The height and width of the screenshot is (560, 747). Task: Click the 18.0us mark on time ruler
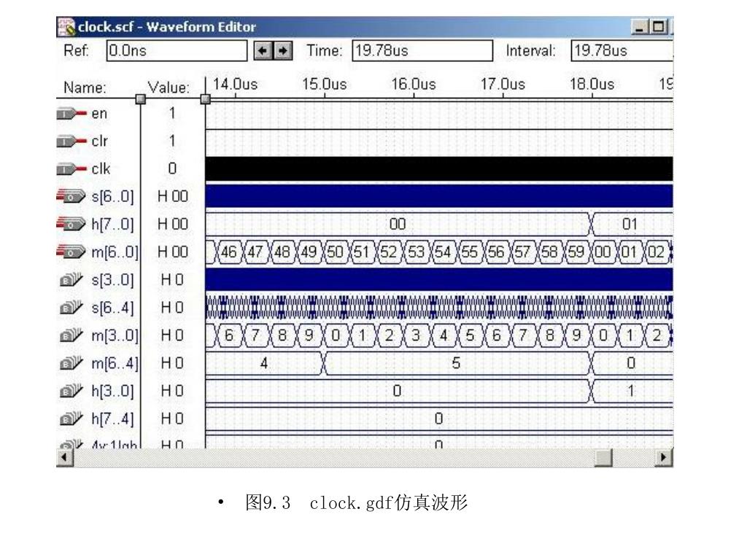[592, 85]
